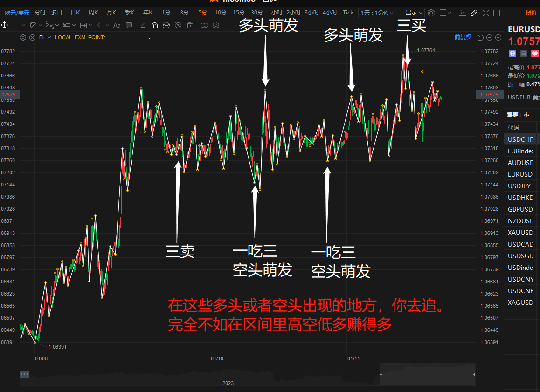Click the 欧元/美元 symbol name
The height and width of the screenshot is (392, 540).
click(17, 13)
